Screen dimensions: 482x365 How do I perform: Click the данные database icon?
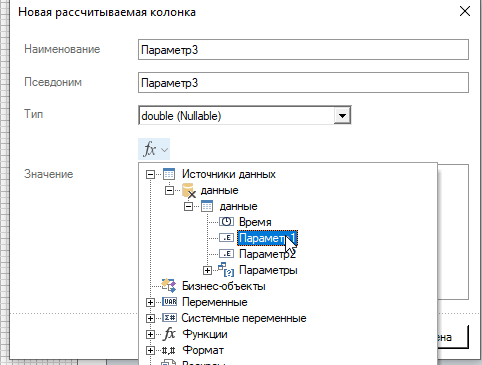point(189,190)
